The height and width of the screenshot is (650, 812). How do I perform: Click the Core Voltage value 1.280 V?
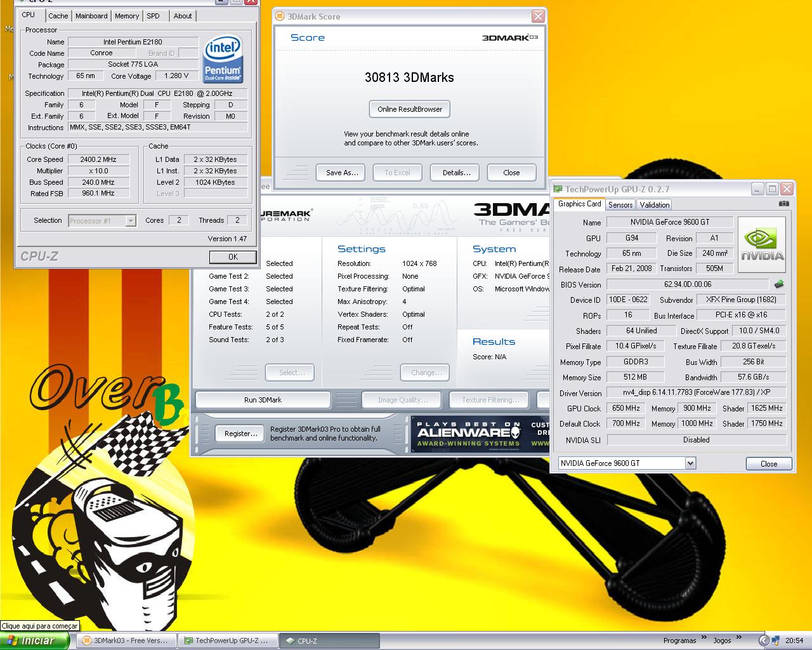[x=176, y=76]
